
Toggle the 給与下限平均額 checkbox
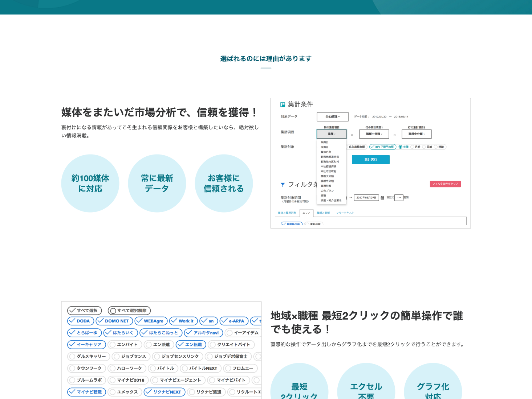point(382,147)
